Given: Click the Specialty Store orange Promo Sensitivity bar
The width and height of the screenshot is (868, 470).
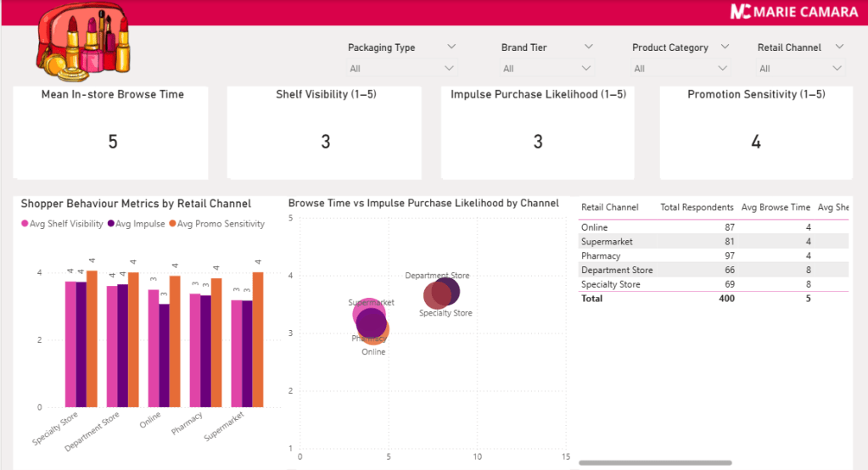Looking at the screenshot, I should point(92,339).
